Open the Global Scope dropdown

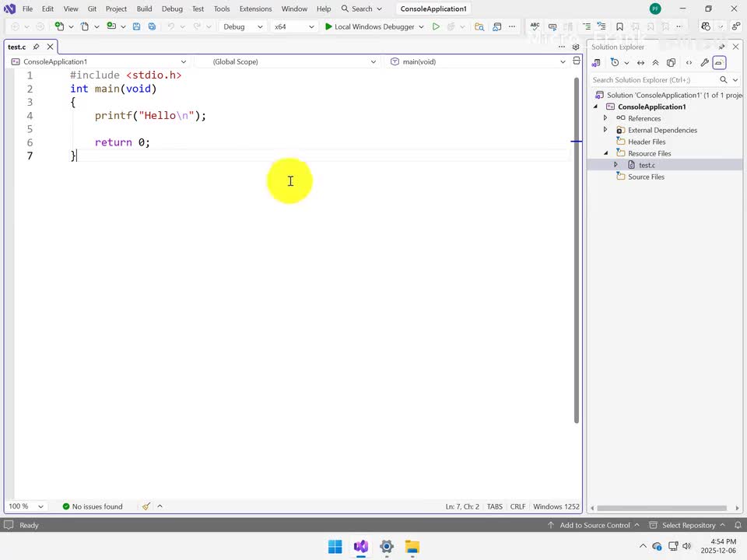(288, 61)
